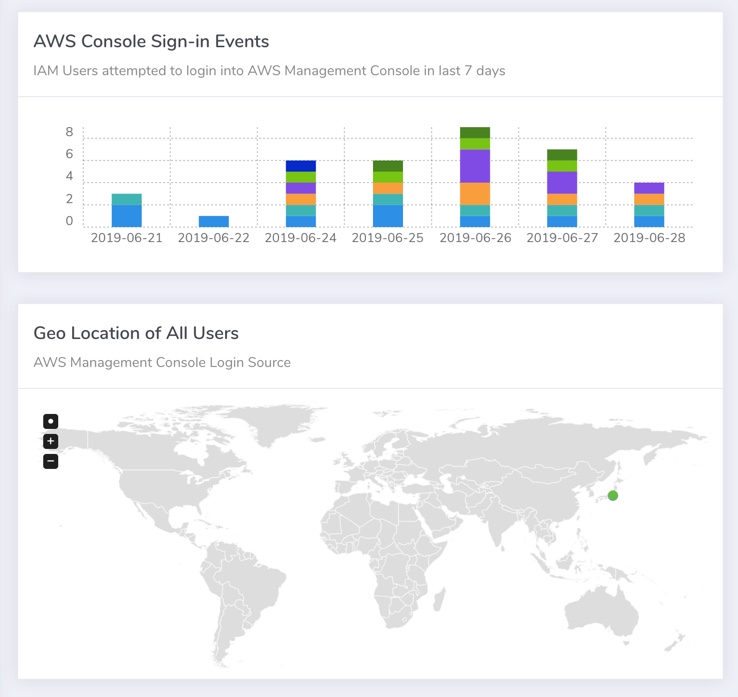Select purple segment of 2019-06-26 bar

click(x=475, y=166)
